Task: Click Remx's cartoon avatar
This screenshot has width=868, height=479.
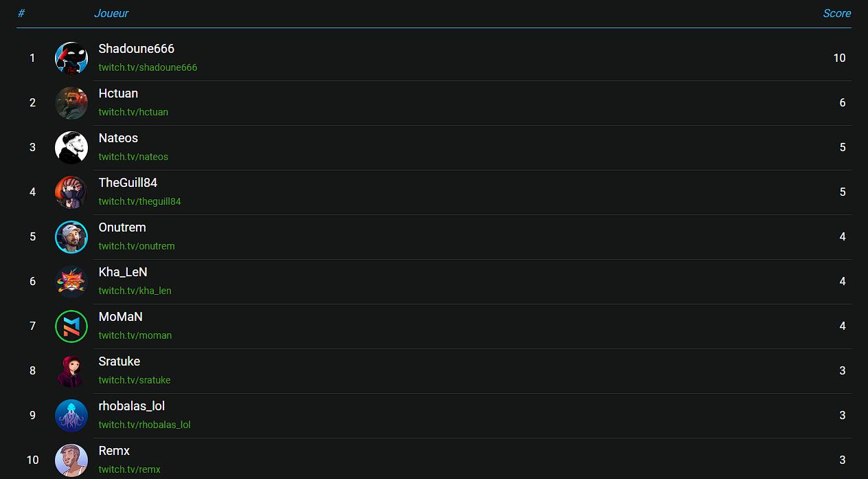Action: tap(71, 460)
